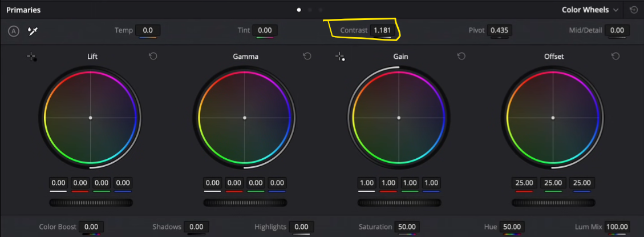This screenshot has width=644, height=237.
Task: Reset the Offset wheel
Action: (x=615, y=57)
